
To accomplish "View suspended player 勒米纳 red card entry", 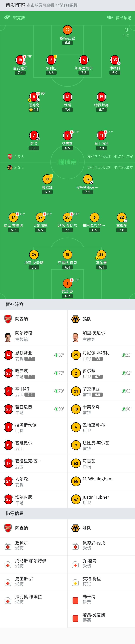I will [101, 600].
